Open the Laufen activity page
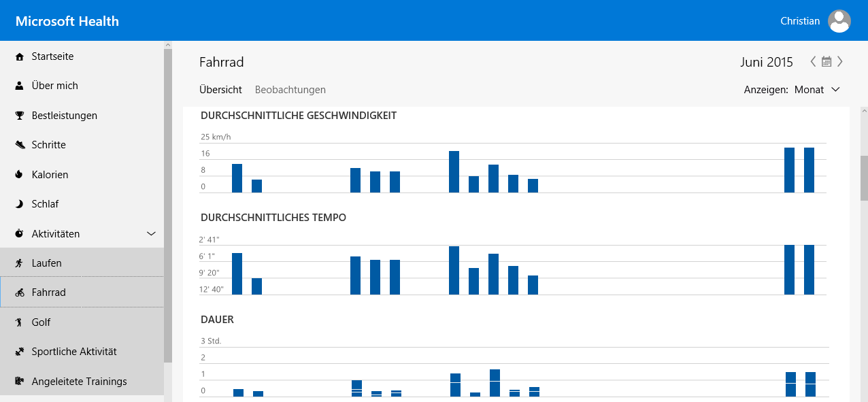This screenshot has height=402, width=868. pyautogui.click(x=47, y=263)
